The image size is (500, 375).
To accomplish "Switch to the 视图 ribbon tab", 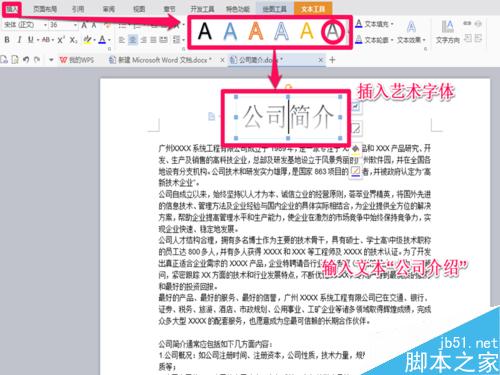I will [x=139, y=9].
